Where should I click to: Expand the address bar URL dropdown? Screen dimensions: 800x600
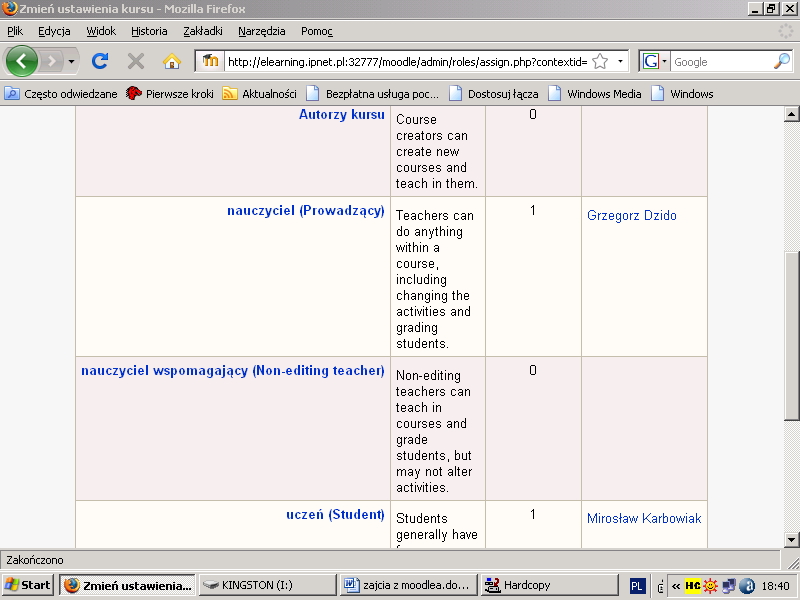coord(620,62)
